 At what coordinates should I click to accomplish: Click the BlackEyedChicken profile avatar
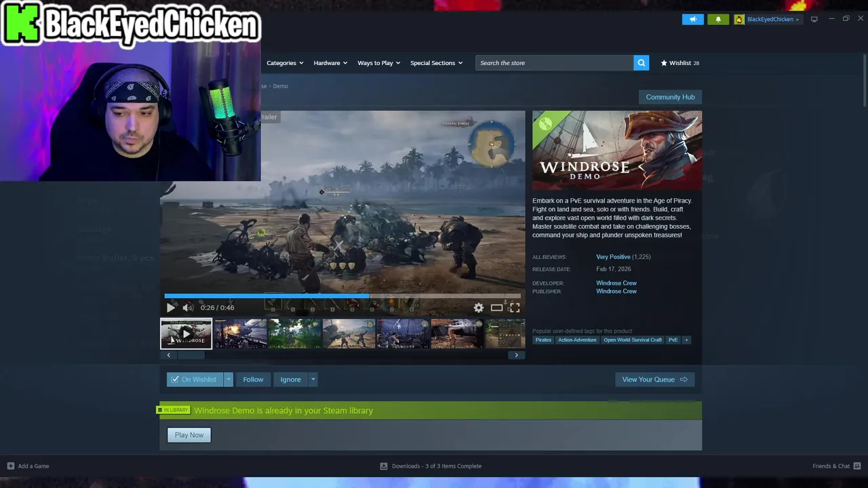[x=739, y=19]
